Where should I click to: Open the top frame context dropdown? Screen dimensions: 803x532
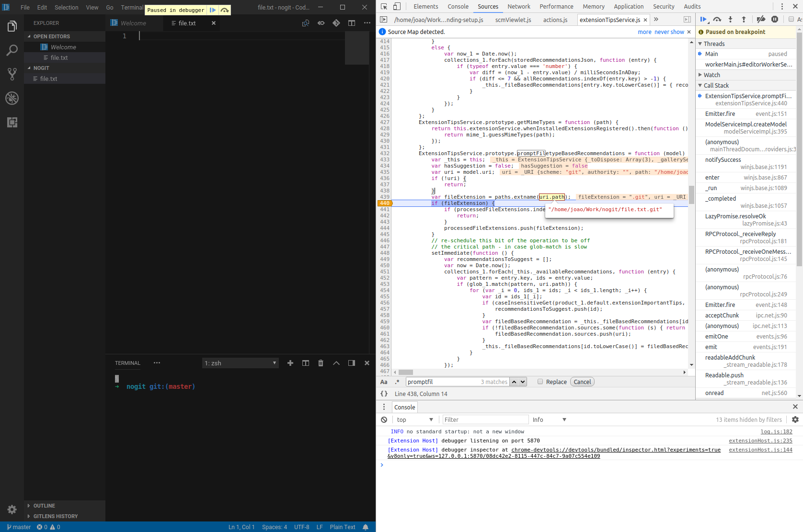pos(415,419)
